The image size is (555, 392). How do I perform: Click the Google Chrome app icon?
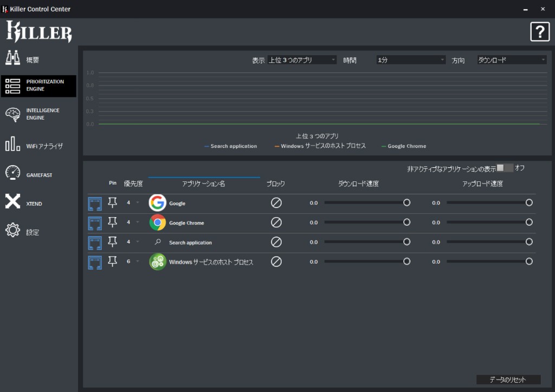coord(158,223)
